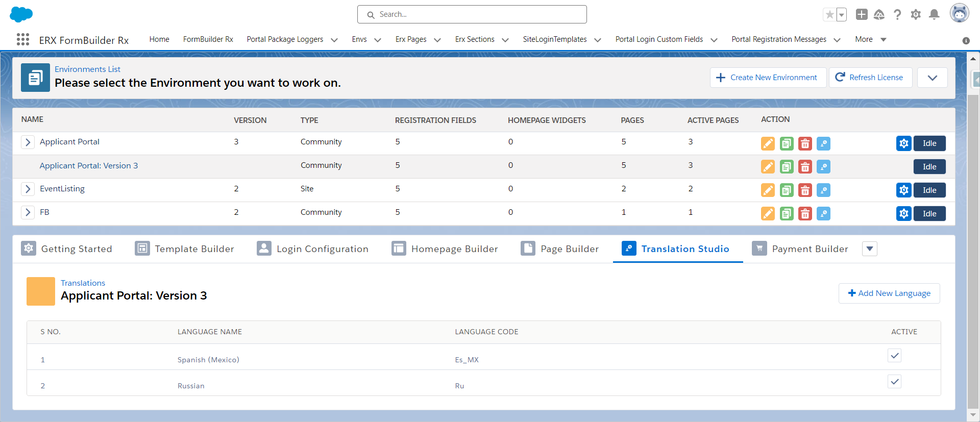Open the Erx Pages menu chevron
Viewport: 980px width, 422px height.
tap(437, 40)
